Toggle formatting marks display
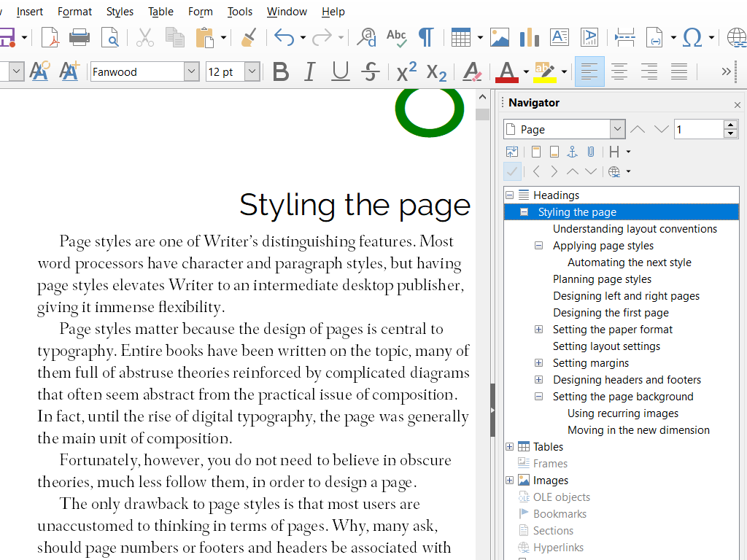 coord(427,37)
